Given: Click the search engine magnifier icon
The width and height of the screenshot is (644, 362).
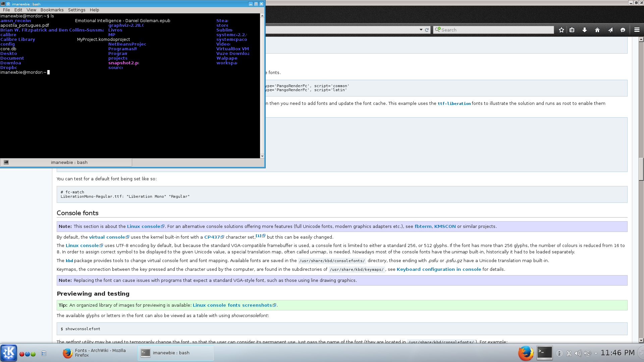Looking at the screenshot, I should pos(437,29).
